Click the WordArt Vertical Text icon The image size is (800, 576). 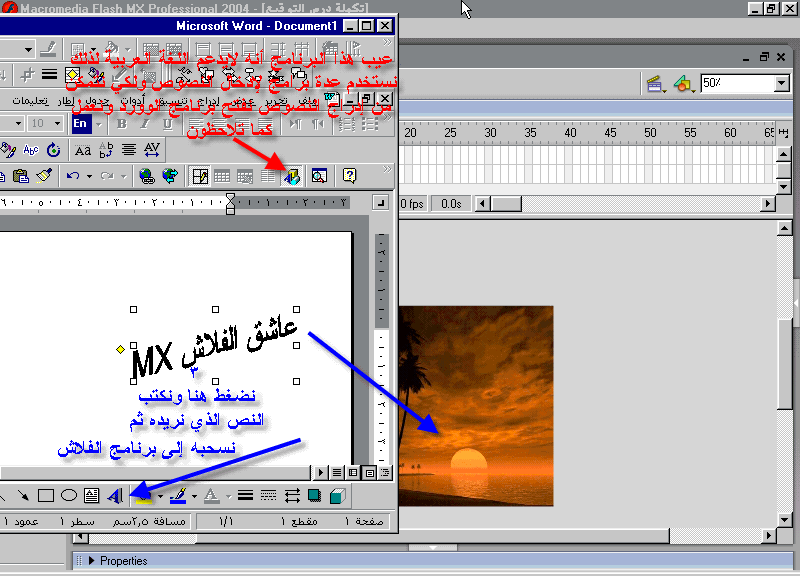tap(106, 150)
